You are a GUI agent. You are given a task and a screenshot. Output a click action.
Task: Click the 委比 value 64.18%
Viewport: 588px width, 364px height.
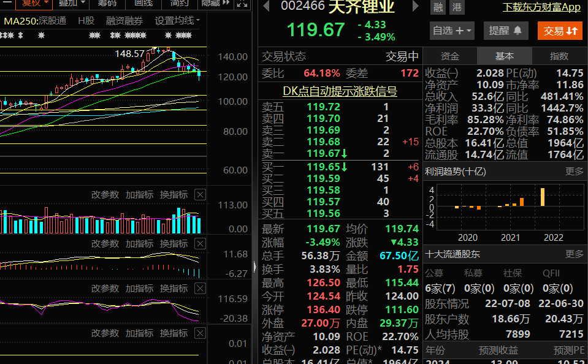[322, 73]
